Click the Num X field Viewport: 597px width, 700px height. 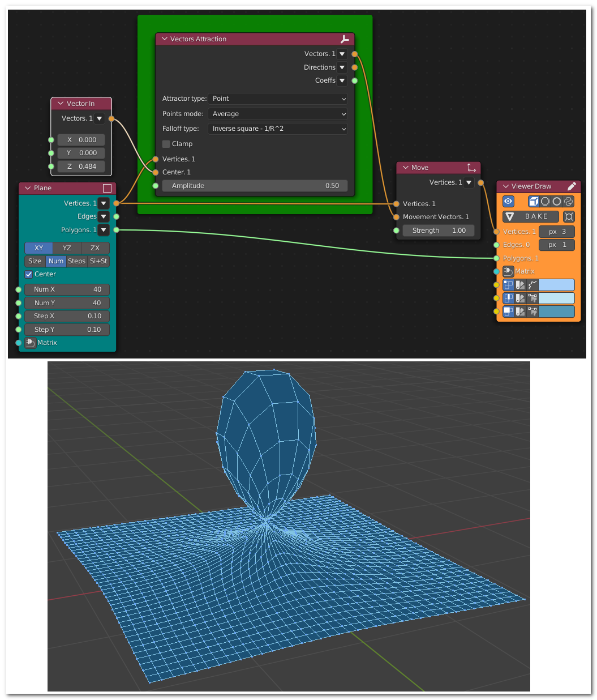[67, 289]
